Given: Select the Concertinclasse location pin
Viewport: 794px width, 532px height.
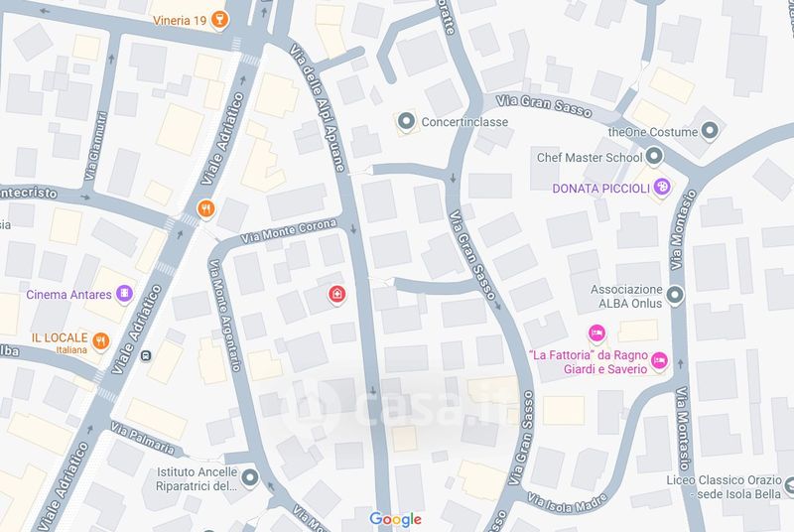Looking at the screenshot, I should (406, 121).
